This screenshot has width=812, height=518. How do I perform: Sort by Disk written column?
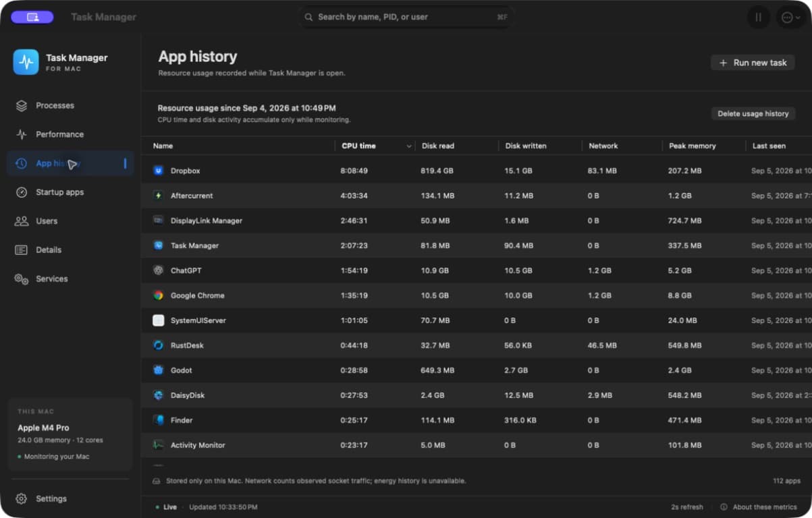click(x=526, y=146)
